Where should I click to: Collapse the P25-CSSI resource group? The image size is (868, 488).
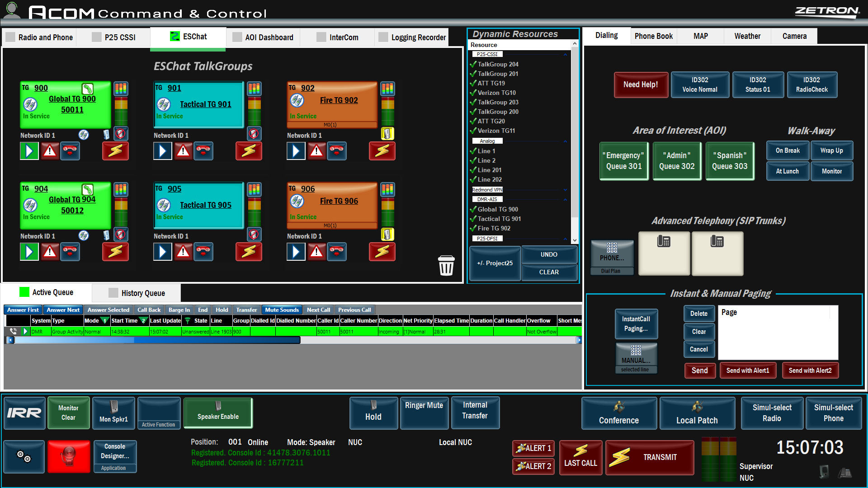coord(565,54)
